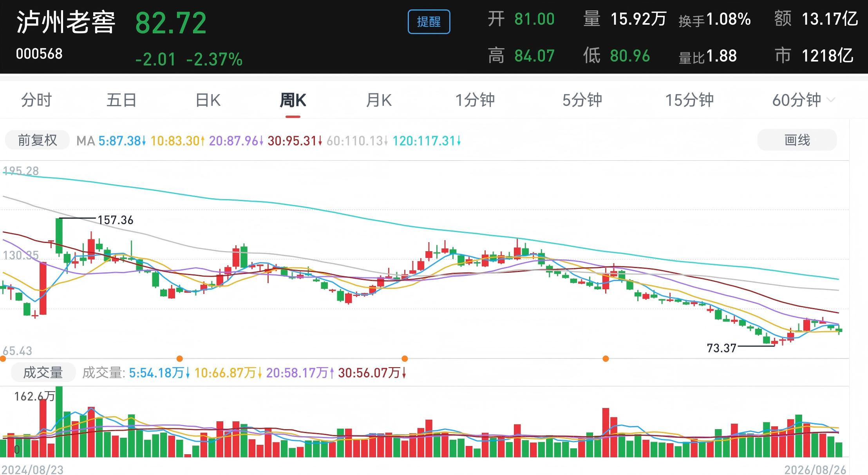Expand the dropdown arrow beside 60分钟
The height and width of the screenshot is (475, 868).
pos(830,100)
